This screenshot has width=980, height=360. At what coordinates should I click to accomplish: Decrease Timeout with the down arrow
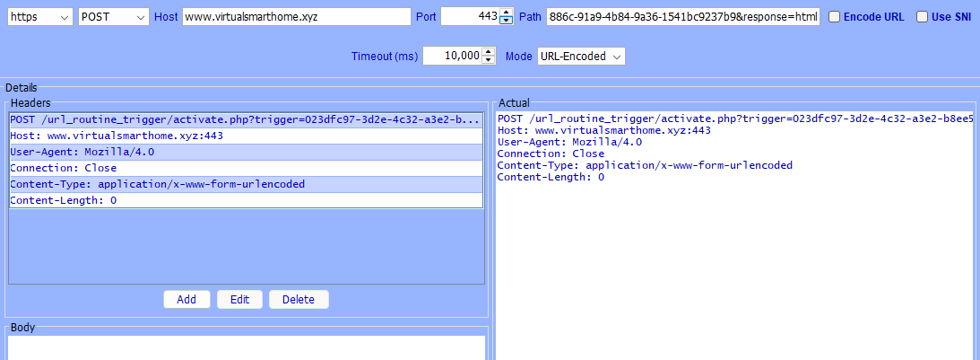[x=489, y=60]
